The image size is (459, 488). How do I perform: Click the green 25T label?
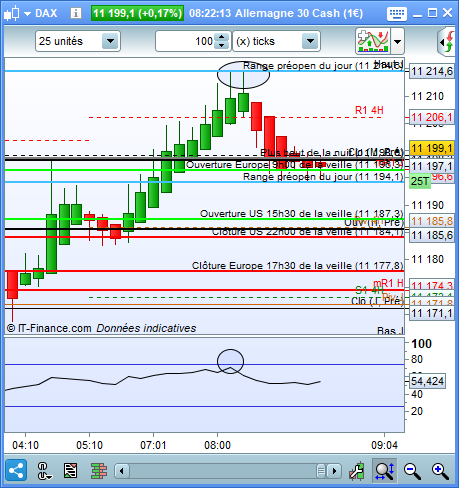[420, 181]
